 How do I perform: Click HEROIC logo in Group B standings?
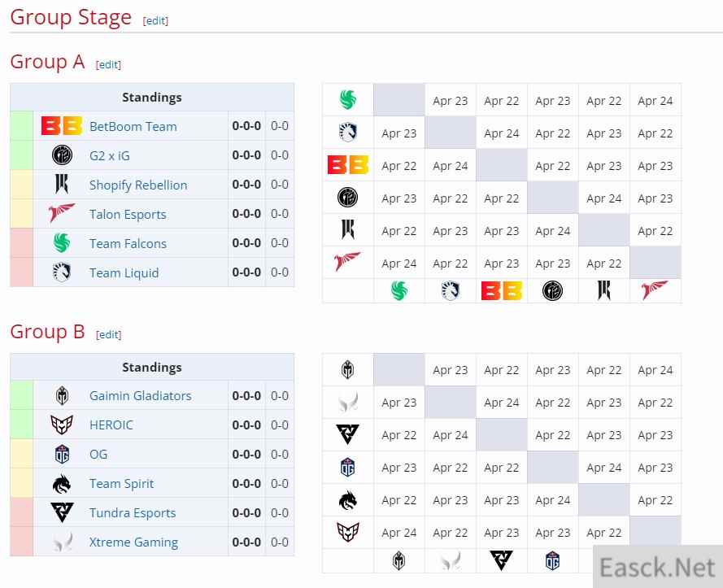(x=62, y=425)
